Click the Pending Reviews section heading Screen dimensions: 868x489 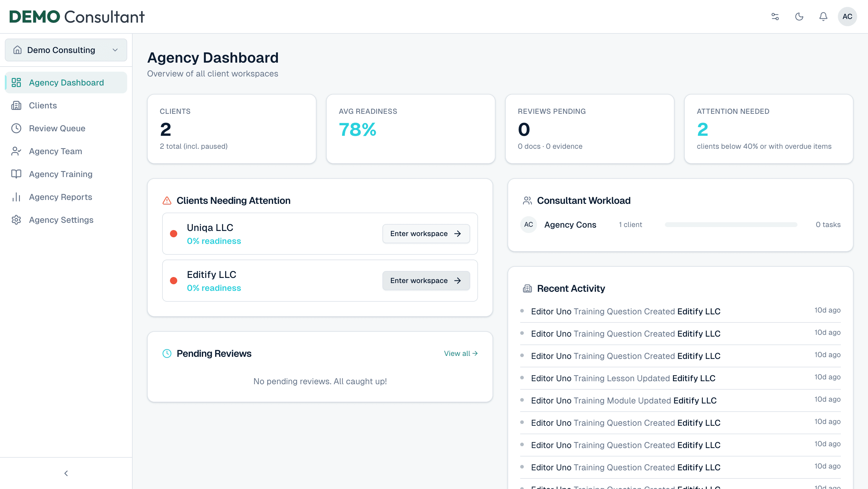click(214, 354)
